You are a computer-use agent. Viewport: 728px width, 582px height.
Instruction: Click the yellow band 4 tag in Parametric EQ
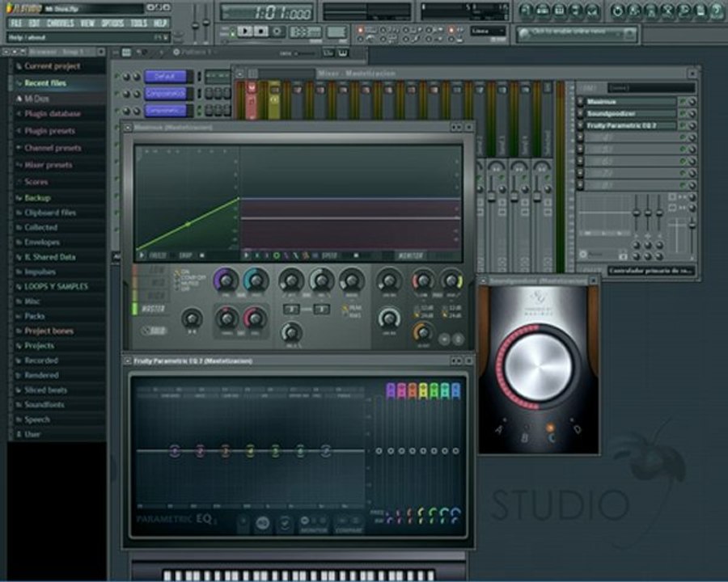click(423, 390)
